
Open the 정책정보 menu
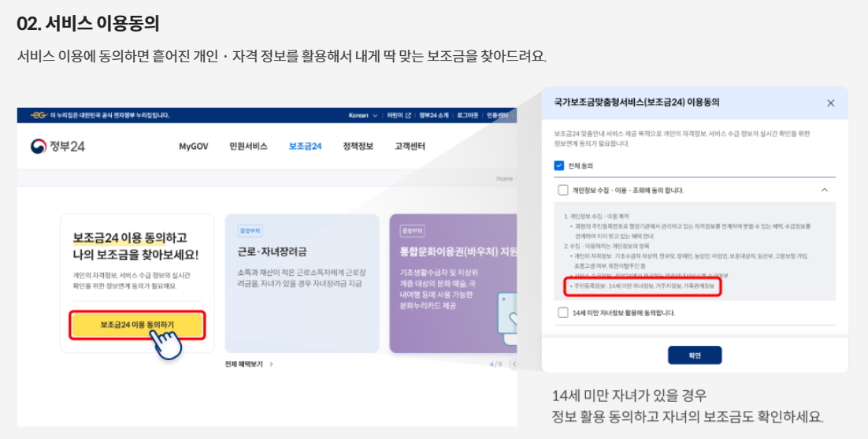(358, 146)
